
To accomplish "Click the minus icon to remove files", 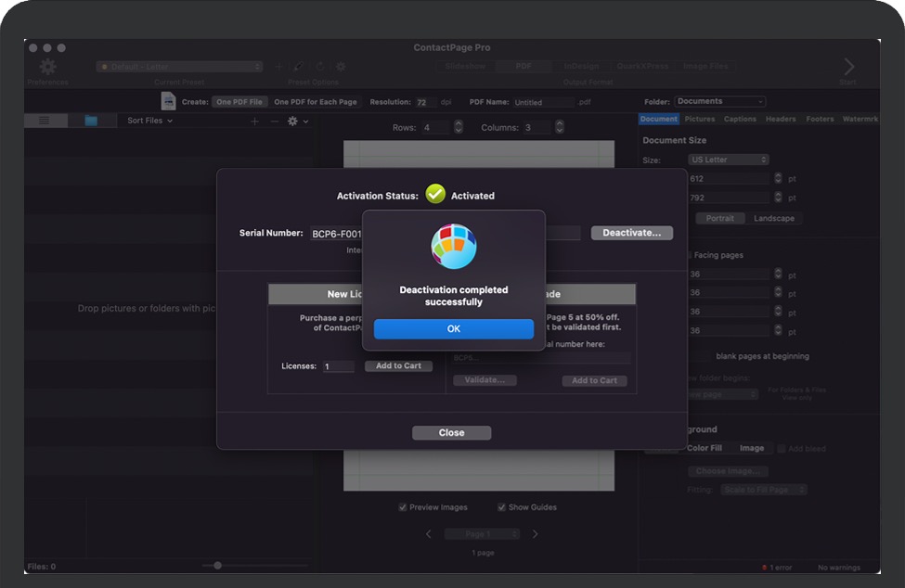I will pos(274,121).
